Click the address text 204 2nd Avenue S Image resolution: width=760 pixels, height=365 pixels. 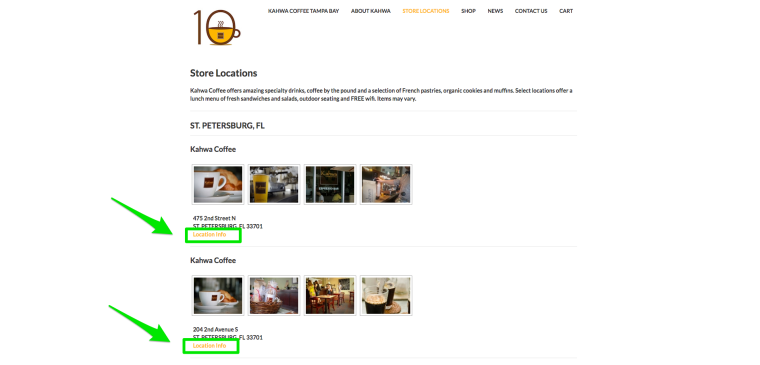(215, 330)
